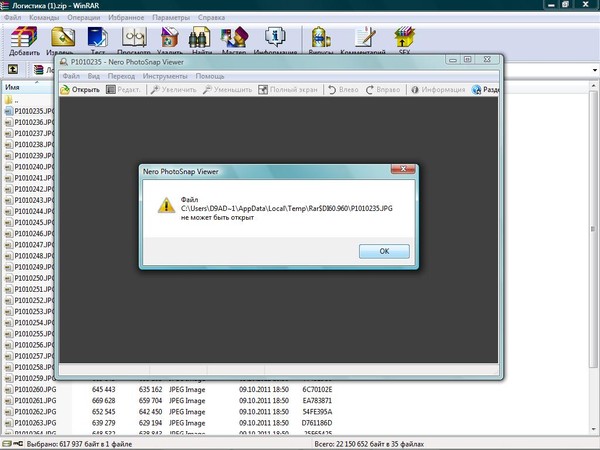Open Операции menu in WinRAR

click(x=83, y=18)
